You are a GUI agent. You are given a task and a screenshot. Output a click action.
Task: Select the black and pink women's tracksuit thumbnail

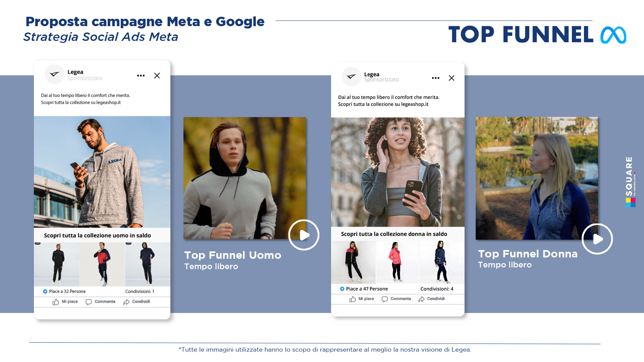coord(354,262)
